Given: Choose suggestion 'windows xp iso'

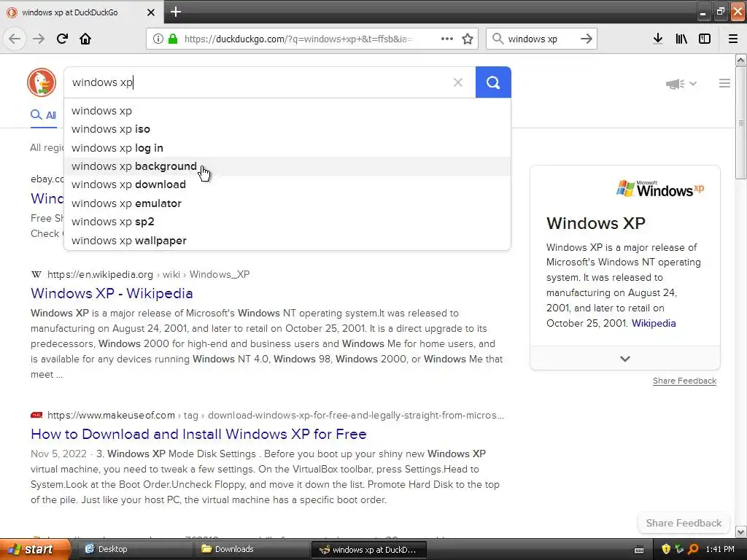Looking at the screenshot, I should (287, 129).
